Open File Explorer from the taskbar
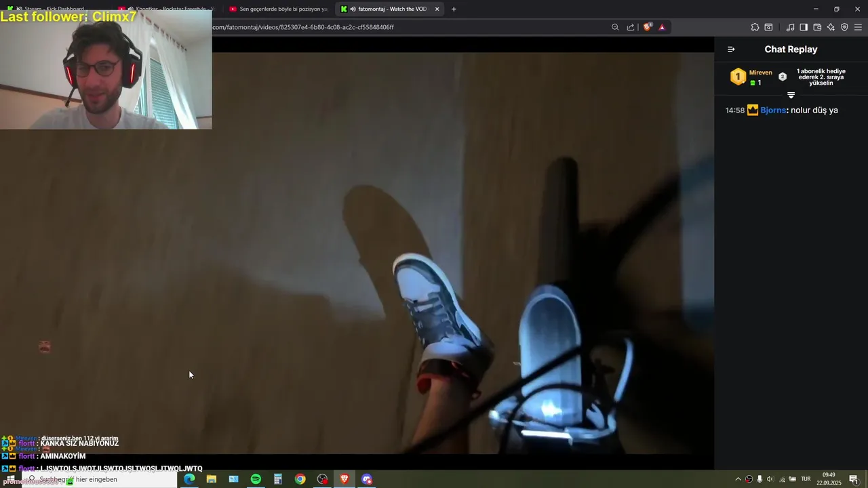868x488 pixels. 212,479
